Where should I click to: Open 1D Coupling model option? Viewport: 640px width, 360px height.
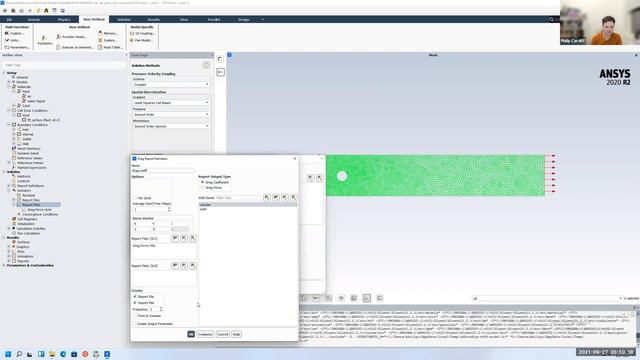[x=142, y=33]
